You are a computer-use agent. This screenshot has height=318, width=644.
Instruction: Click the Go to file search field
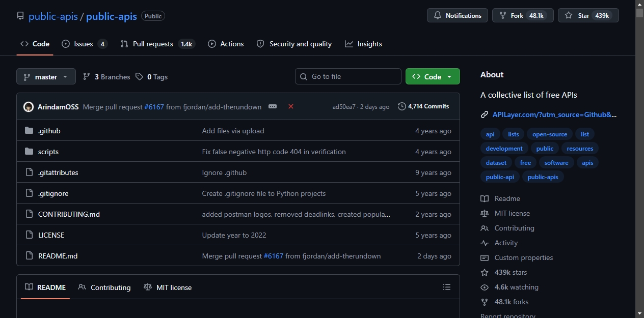tap(348, 76)
